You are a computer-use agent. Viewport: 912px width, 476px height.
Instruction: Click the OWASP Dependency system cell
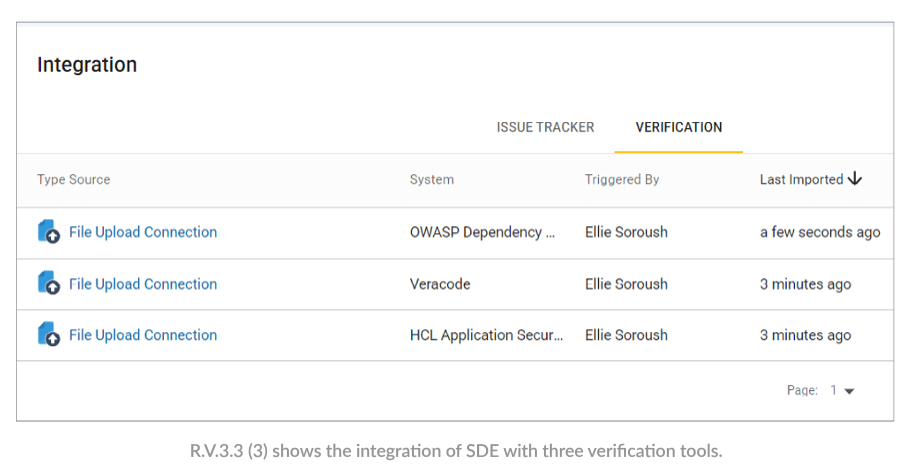click(482, 232)
